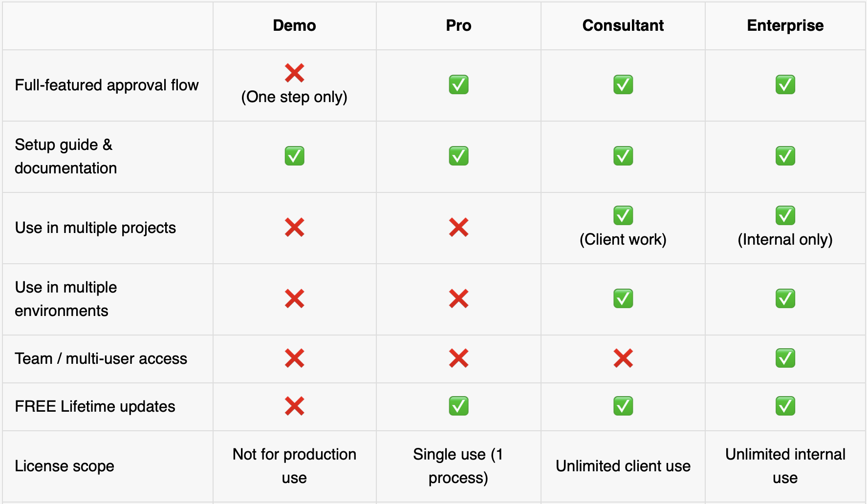Click Demo red cross for Lifetime updates

(294, 406)
